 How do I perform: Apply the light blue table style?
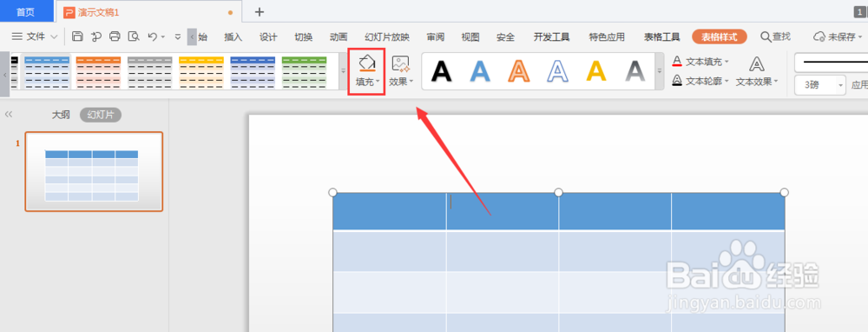pos(47,72)
